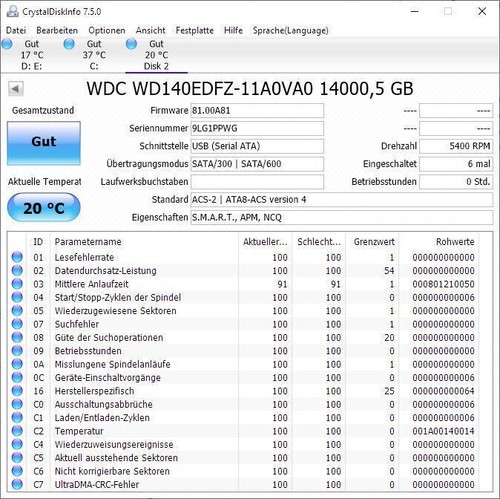
Task: Open the Hilfe menu
Action: click(x=233, y=30)
